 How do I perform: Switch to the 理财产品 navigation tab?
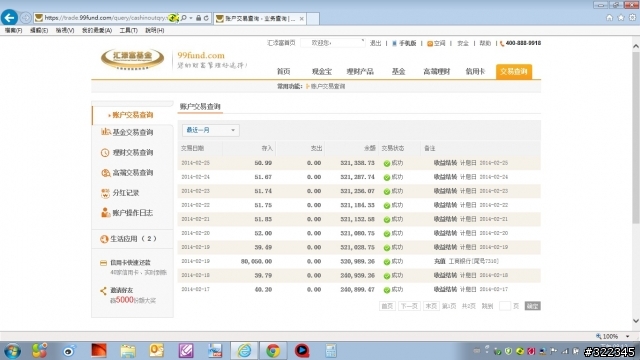coord(360,71)
